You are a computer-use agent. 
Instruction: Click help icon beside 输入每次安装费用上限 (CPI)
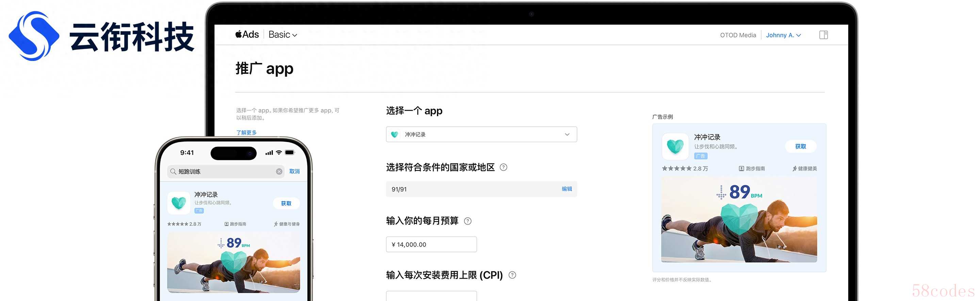(x=512, y=275)
